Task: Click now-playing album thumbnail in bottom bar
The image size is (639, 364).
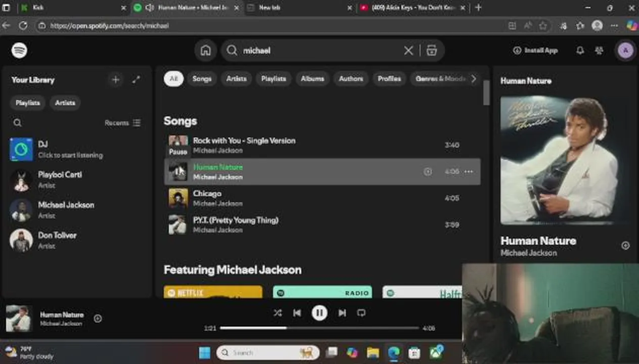Action: pos(19,318)
